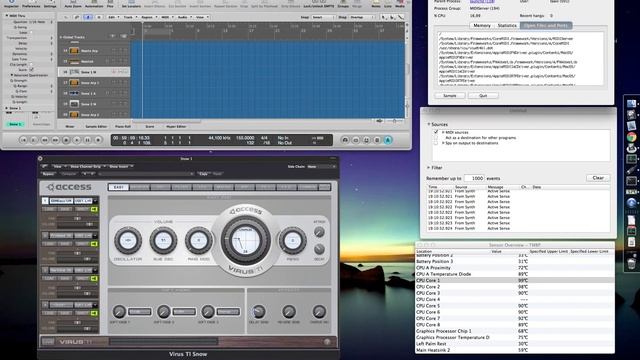Click the Pause button in transport
Viewport: 640px width, 360px height.
tap(87, 140)
